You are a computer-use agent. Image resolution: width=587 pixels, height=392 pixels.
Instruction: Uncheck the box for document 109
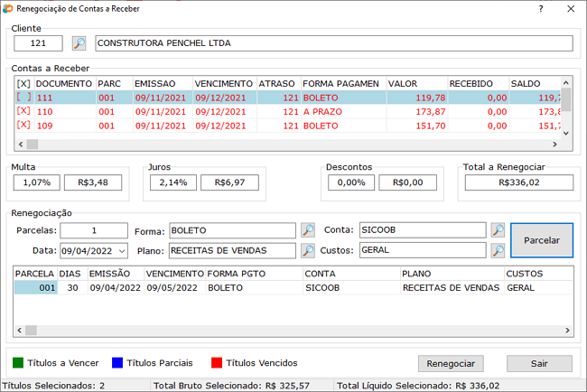coord(23,125)
